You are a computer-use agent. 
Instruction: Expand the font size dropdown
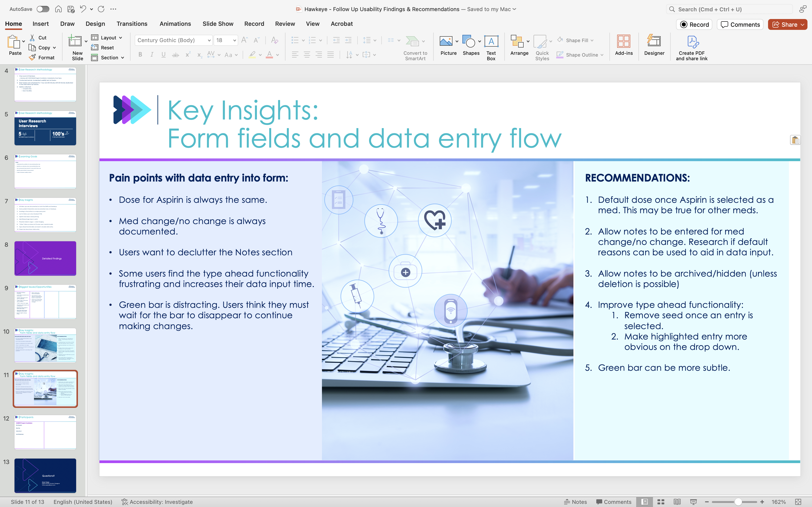pos(234,40)
